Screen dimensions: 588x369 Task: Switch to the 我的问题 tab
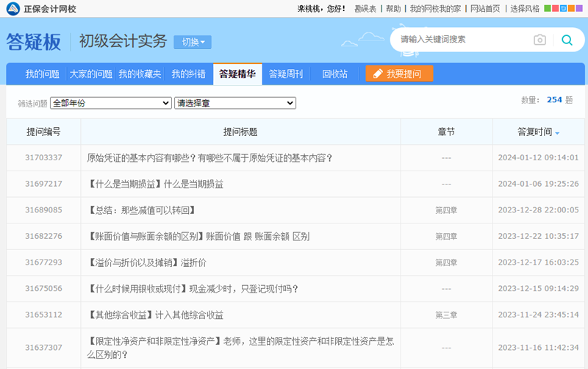pos(42,74)
